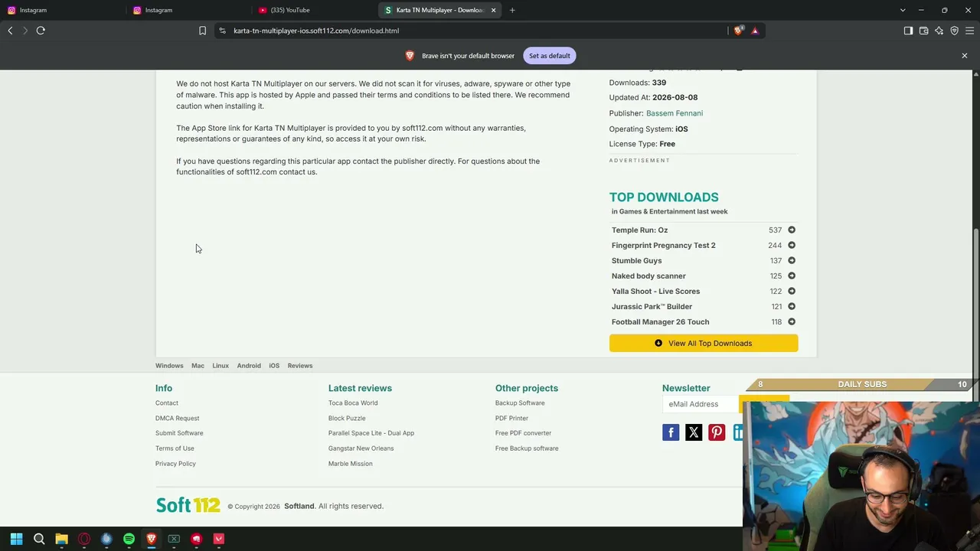Viewport: 980px width, 551px height.
Task: Go to Windows software category
Action: [169, 366]
